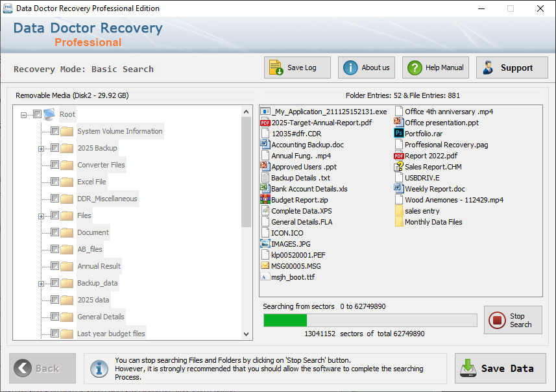556x392 pixels.
Task: Click the Support button label
Action: [x=516, y=67]
